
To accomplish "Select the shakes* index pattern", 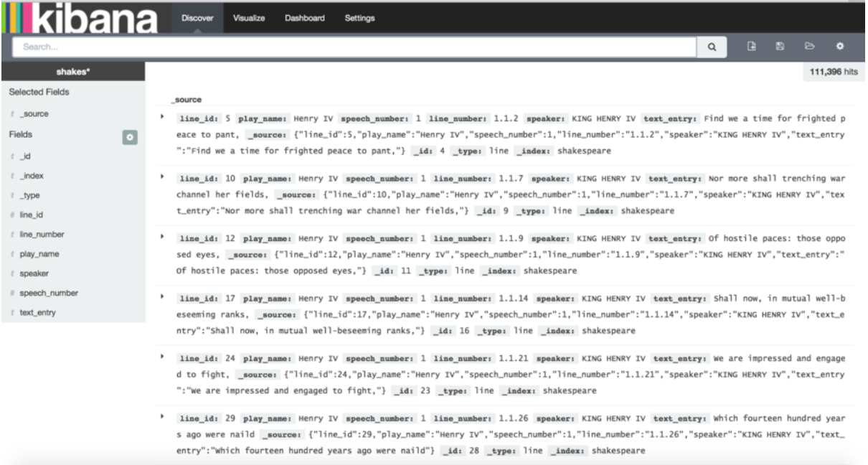I will pos(72,71).
